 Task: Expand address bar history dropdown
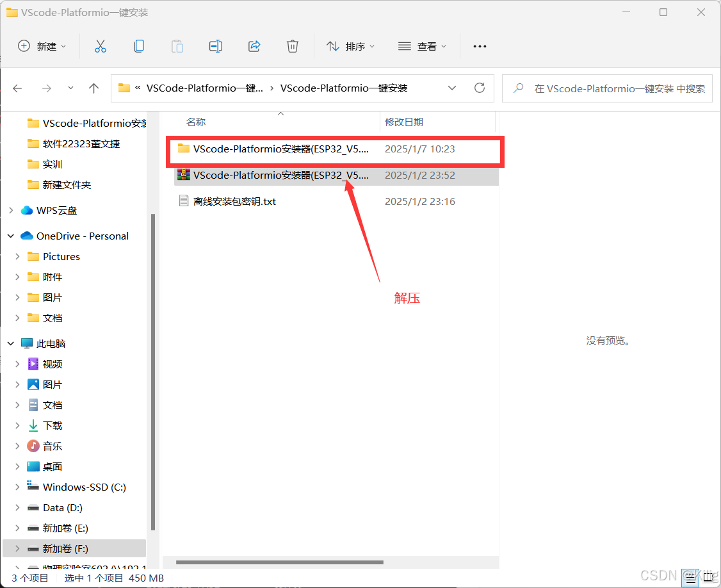tap(452, 88)
